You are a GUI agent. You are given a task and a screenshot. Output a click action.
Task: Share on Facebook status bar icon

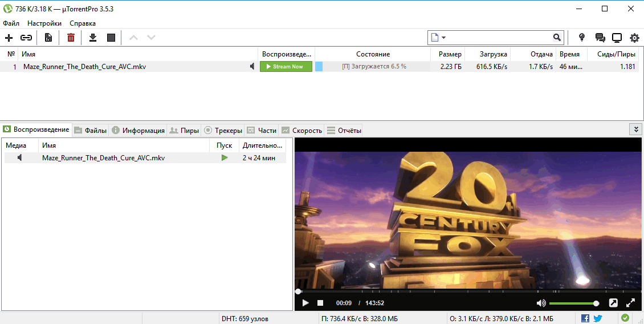pos(585,318)
